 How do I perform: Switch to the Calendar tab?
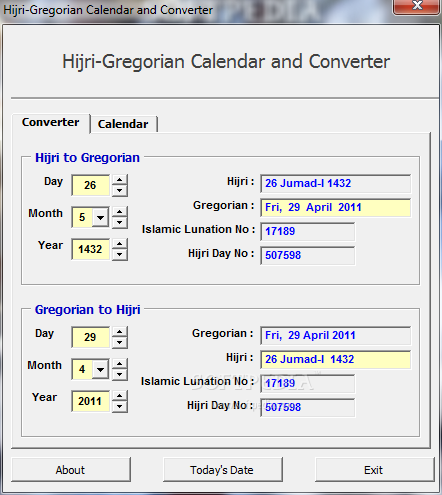(x=123, y=124)
